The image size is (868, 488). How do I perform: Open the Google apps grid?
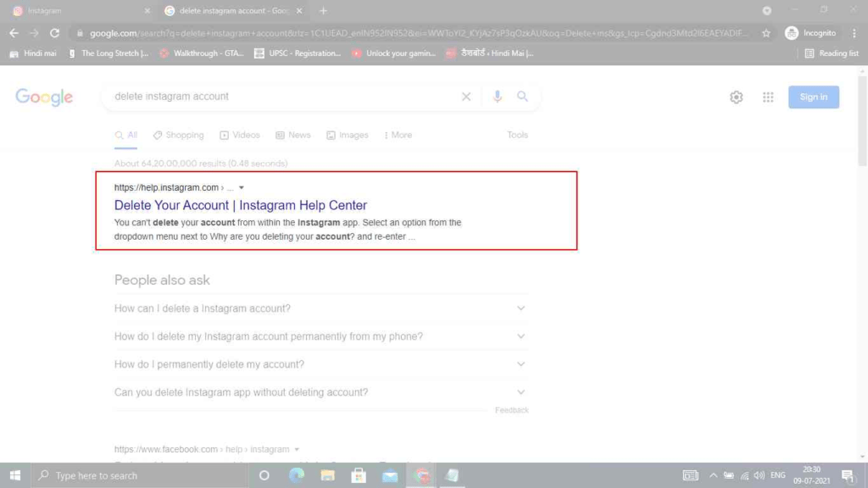click(x=768, y=97)
